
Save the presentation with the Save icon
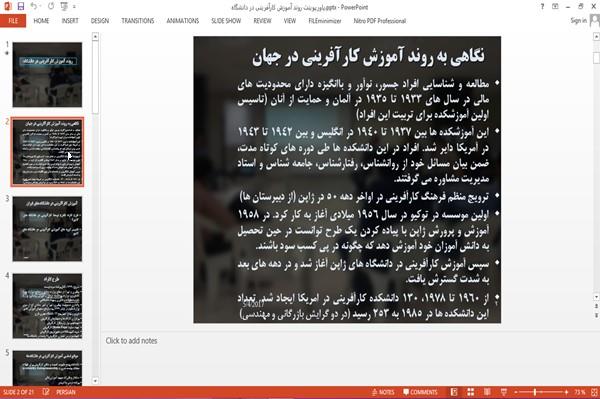21,6
